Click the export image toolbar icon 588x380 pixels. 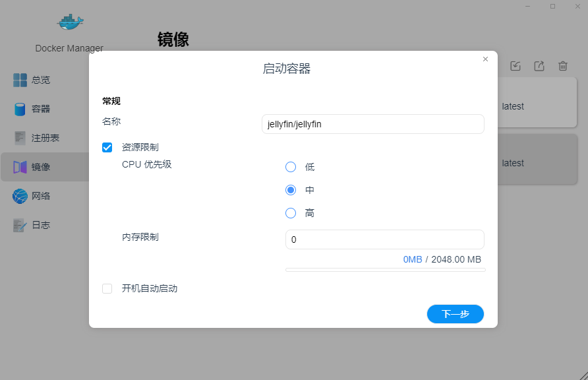[539, 66]
